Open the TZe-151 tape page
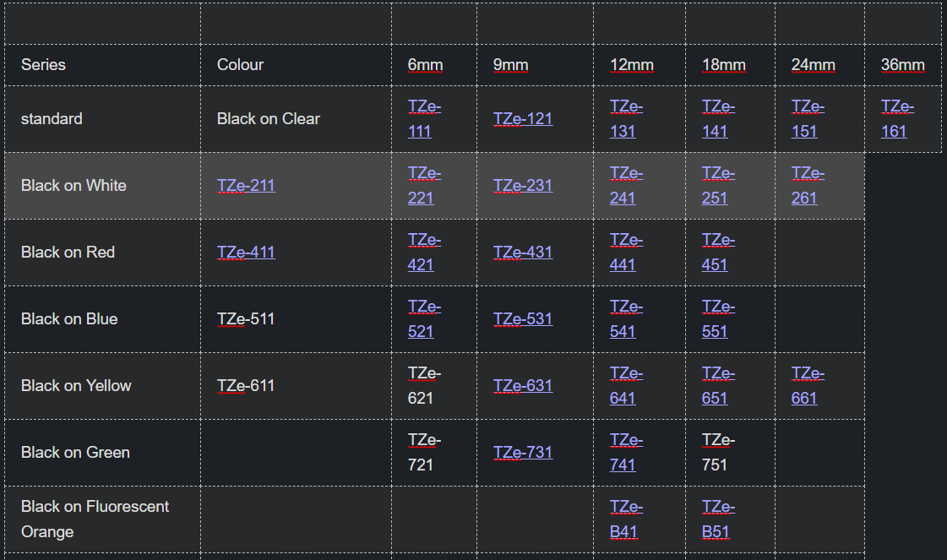Screen dimensions: 947x560 [x=808, y=118]
